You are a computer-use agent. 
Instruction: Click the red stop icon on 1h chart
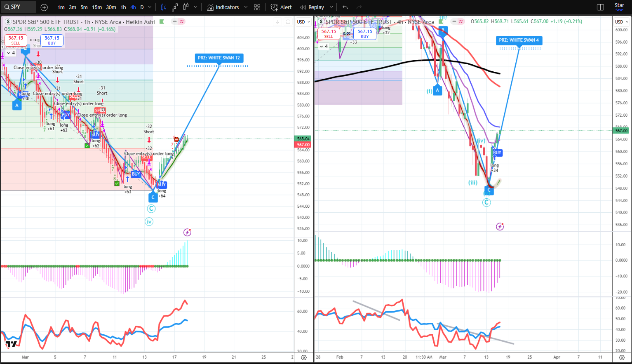(x=176, y=139)
